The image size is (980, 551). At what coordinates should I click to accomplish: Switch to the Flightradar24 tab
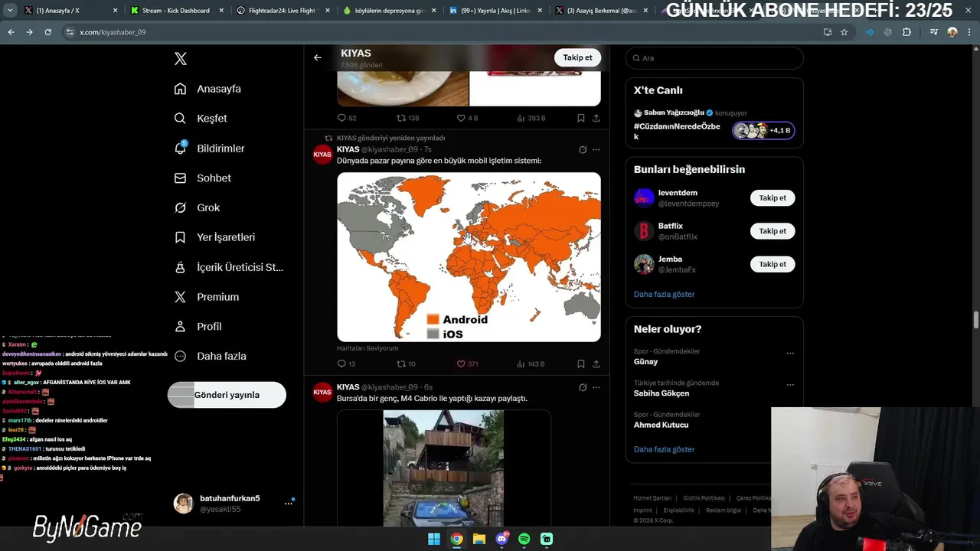(x=281, y=11)
